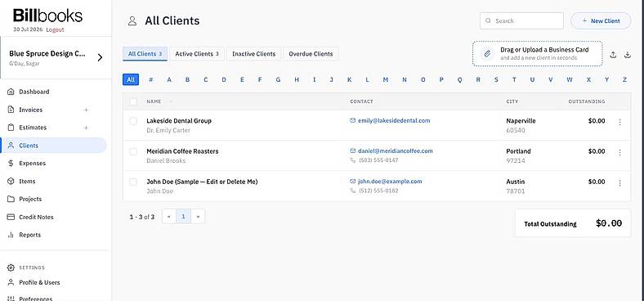This screenshot has height=301, width=644.
Task: Open Projects from the sidebar
Action: 30,199
